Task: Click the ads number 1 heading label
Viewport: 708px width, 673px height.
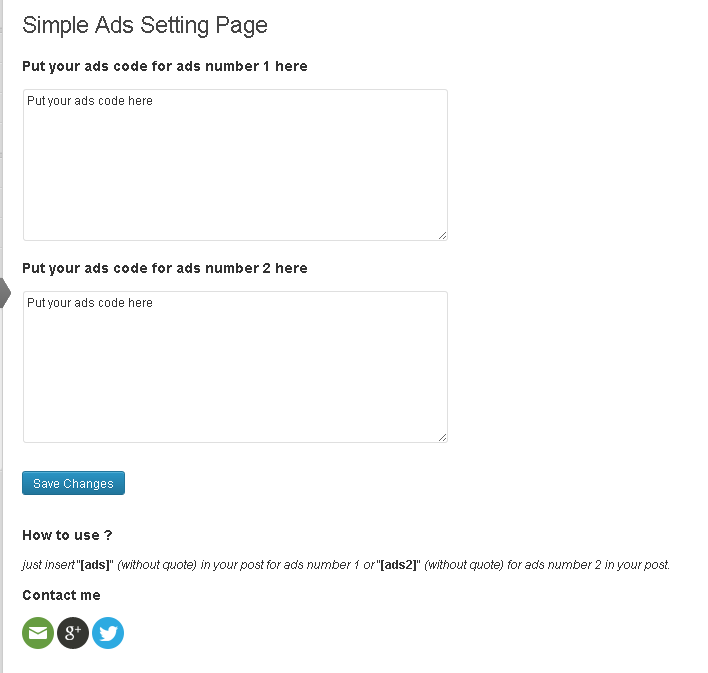Action: (x=165, y=66)
